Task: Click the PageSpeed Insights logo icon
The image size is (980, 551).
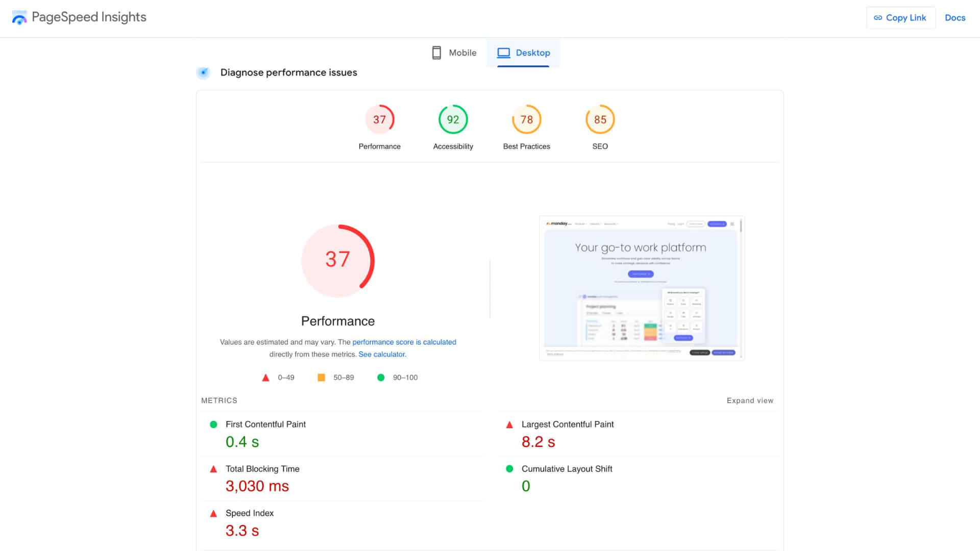Action: [19, 17]
